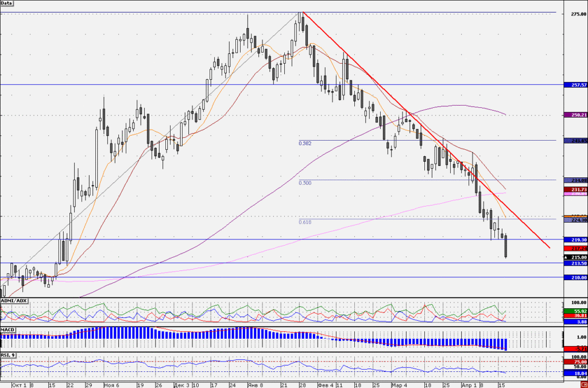588x388 pixels.
Task: Click the red 217.24 price tag
Action: pyautogui.click(x=575, y=249)
